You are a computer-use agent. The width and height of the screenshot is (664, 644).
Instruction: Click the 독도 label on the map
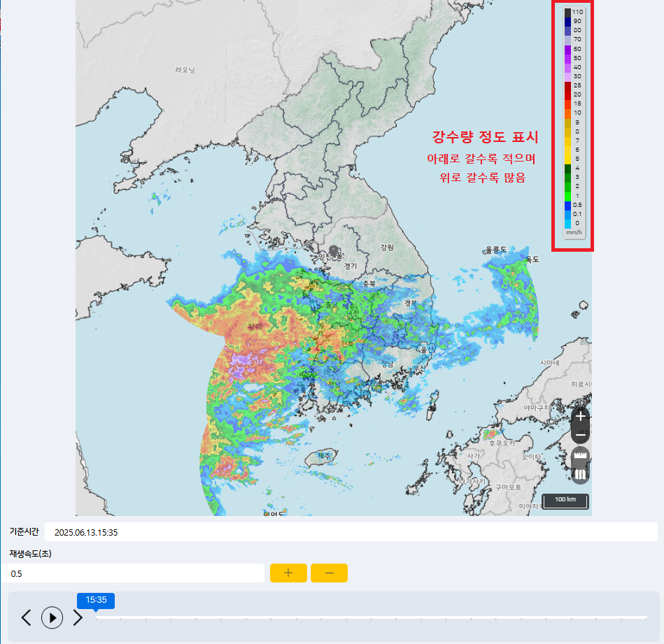click(532, 259)
